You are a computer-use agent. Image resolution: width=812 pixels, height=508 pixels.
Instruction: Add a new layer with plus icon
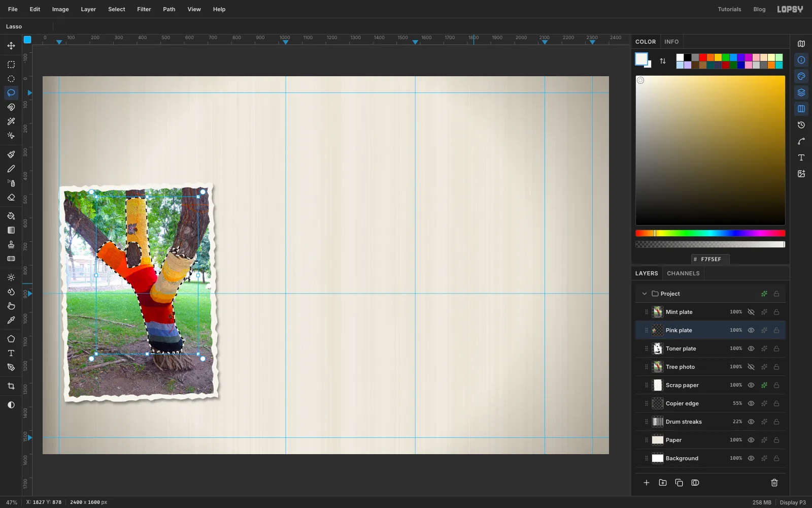click(647, 483)
